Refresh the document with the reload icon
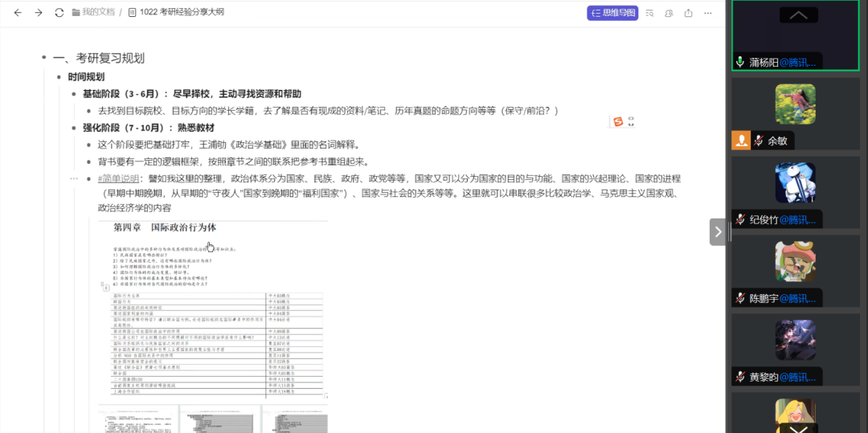Viewport: 868px width, 433px height. 59,13
